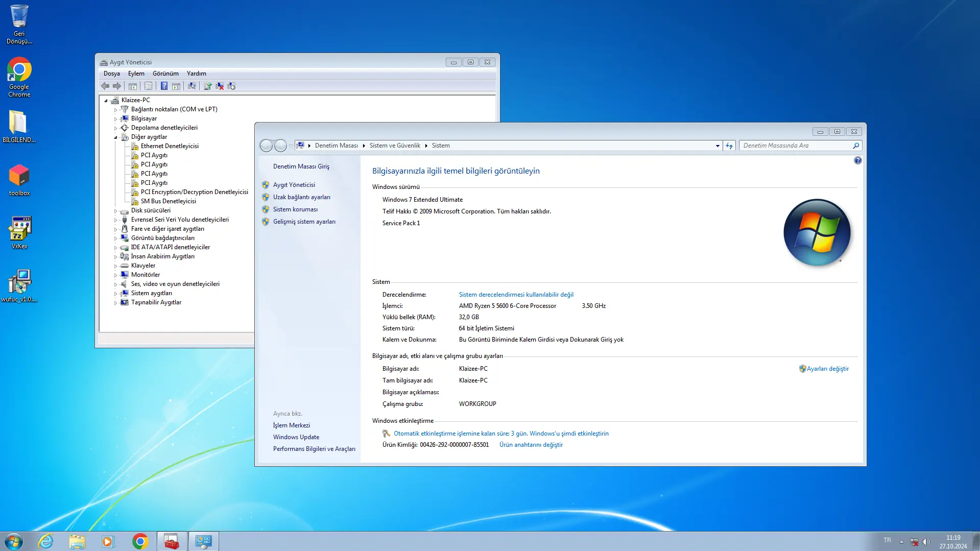The height and width of the screenshot is (551, 980).
Task: Open the Windows Start menu
Action: pos(14,541)
